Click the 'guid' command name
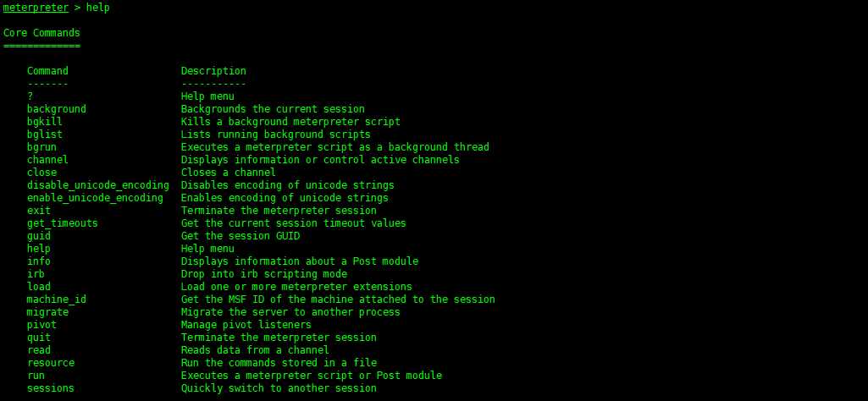 [39, 236]
